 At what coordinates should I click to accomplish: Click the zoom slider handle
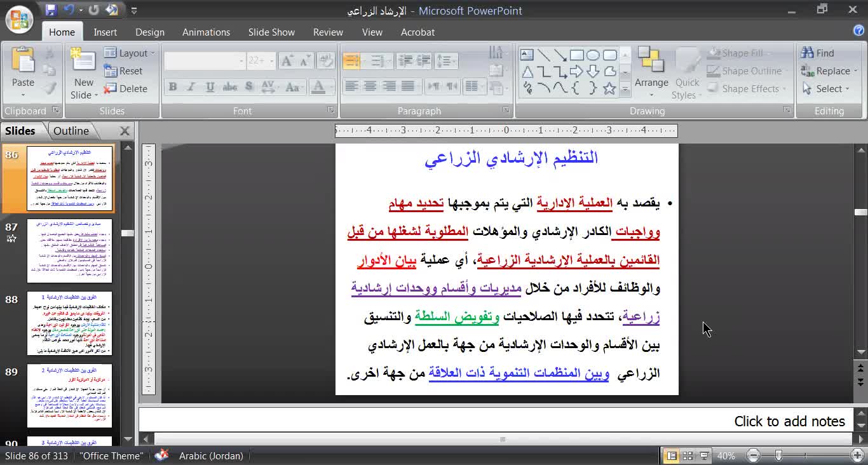coord(778,456)
